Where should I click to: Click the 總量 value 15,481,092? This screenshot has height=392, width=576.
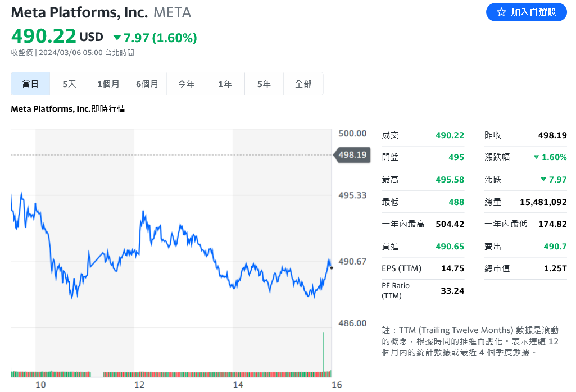(x=543, y=202)
